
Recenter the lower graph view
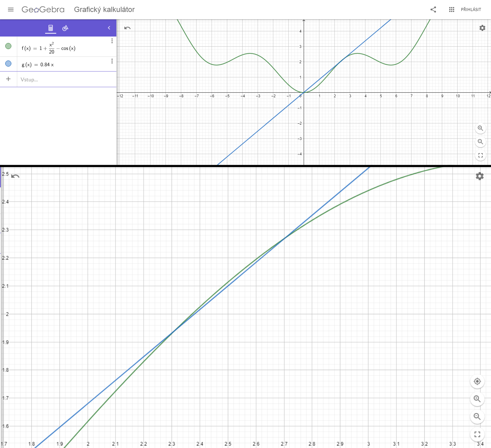tap(477, 381)
